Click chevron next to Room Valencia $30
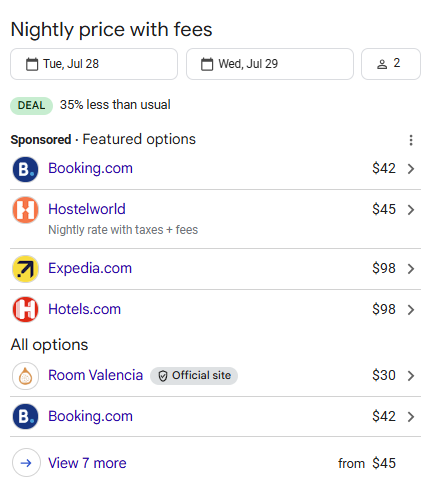Screen dimensions: 445x486 tap(411, 376)
